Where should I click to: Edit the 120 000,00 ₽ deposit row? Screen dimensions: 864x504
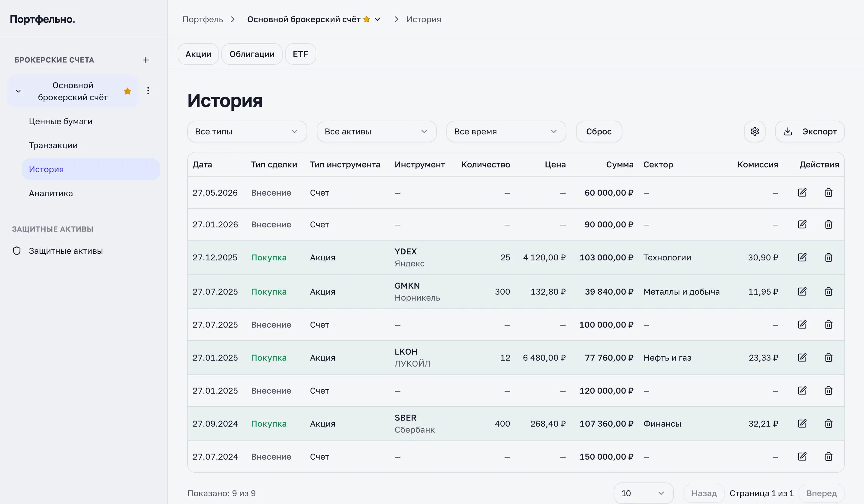802,391
